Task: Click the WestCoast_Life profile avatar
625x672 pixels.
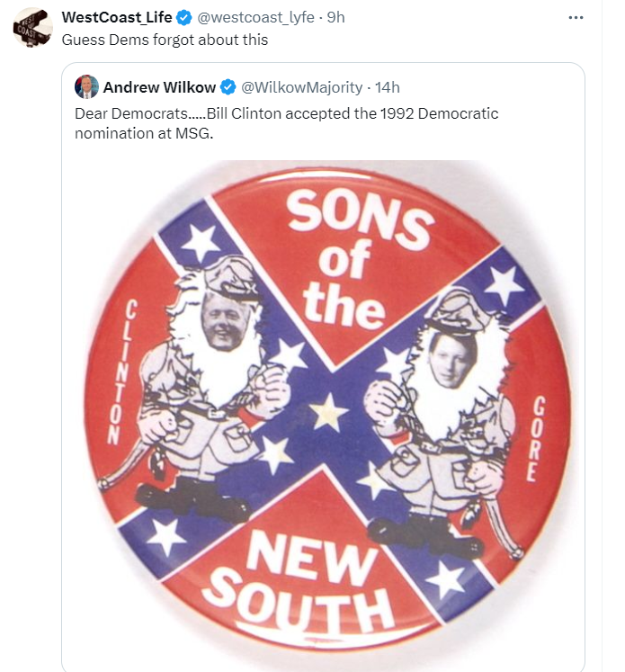Action: [x=32, y=28]
